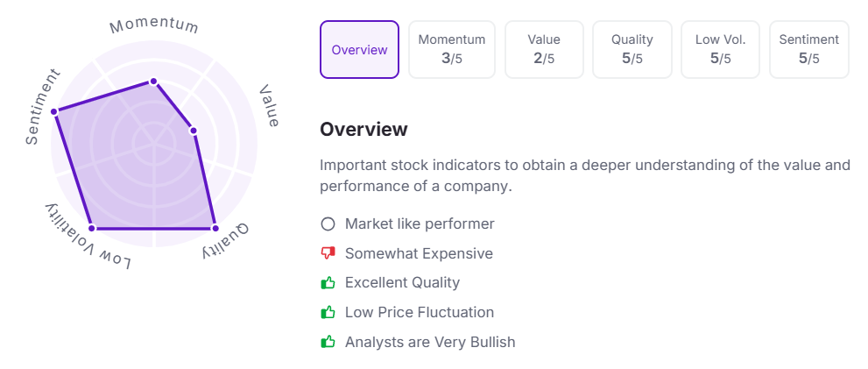
Task: Click the Sentiment data point on radar chart
Action: point(54,111)
